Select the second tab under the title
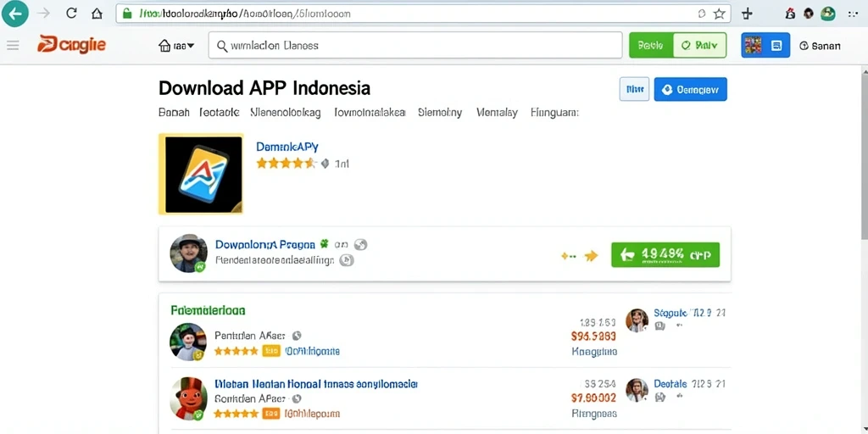Screen dimensions: 868x434 click(220, 113)
